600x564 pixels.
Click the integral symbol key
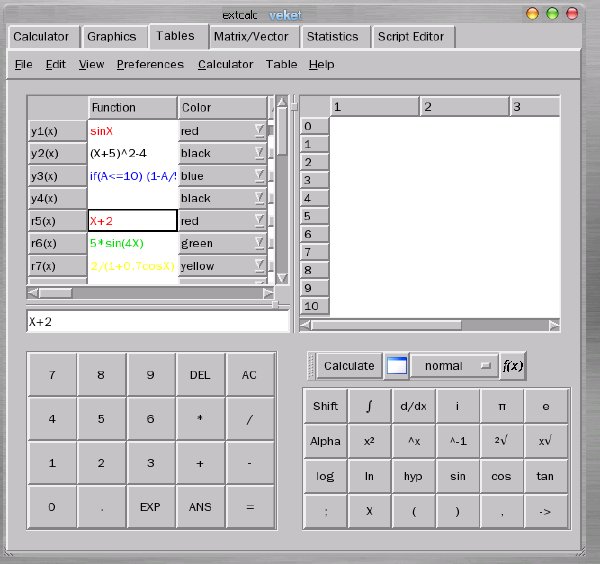369,406
